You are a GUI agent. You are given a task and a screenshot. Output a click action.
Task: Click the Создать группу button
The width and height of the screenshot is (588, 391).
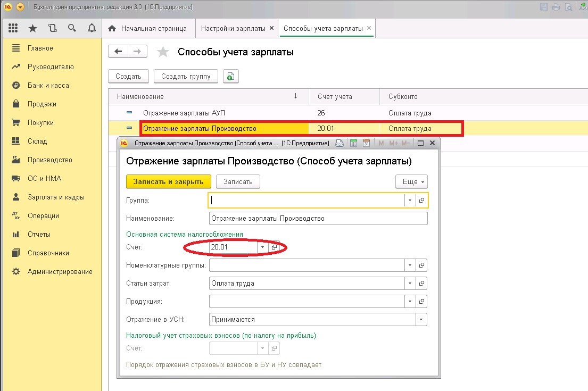(186, 76)
